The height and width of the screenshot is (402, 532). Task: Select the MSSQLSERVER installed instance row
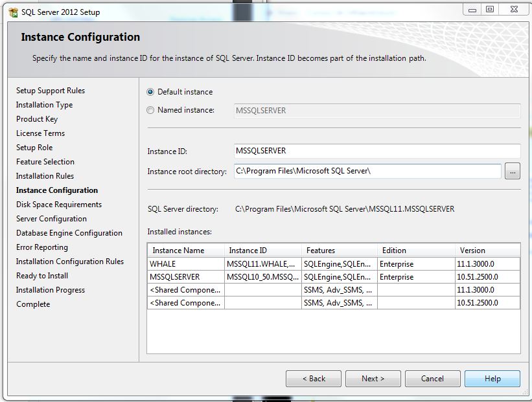click(334, 276)
